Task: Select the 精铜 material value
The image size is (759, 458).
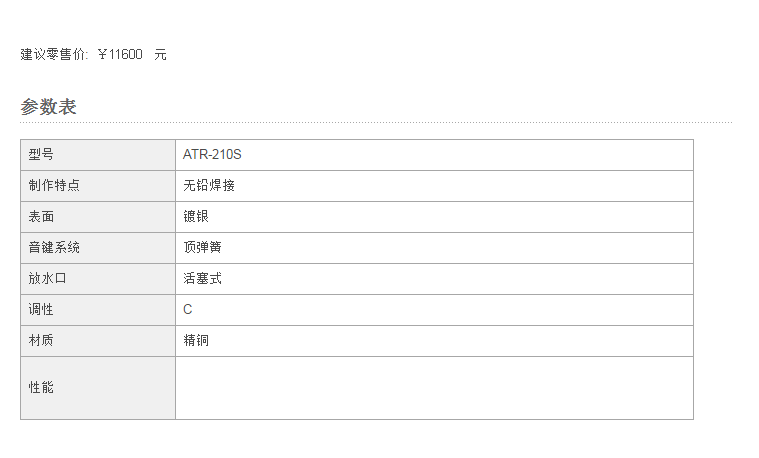Action: 196,340
